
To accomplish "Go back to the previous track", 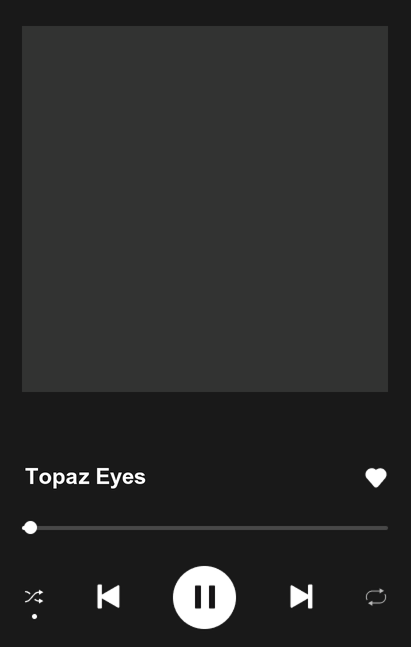I will pyautogui.click(x=109, y=596).
